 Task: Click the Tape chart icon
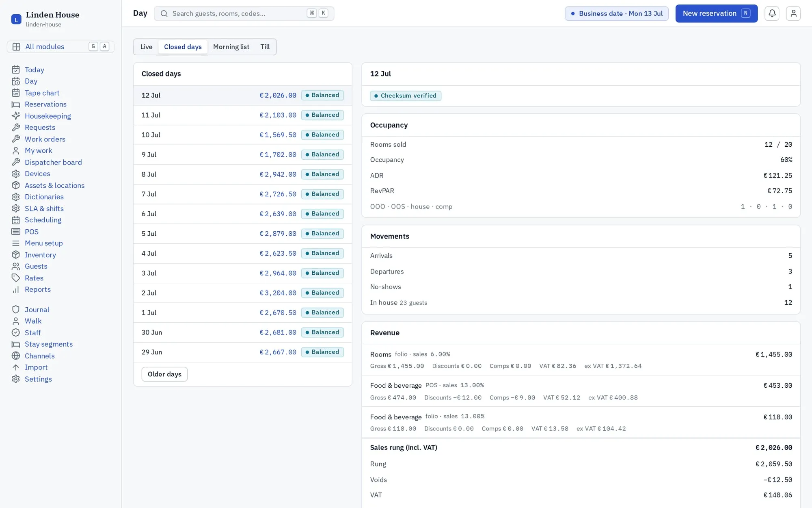pos(16,93)
